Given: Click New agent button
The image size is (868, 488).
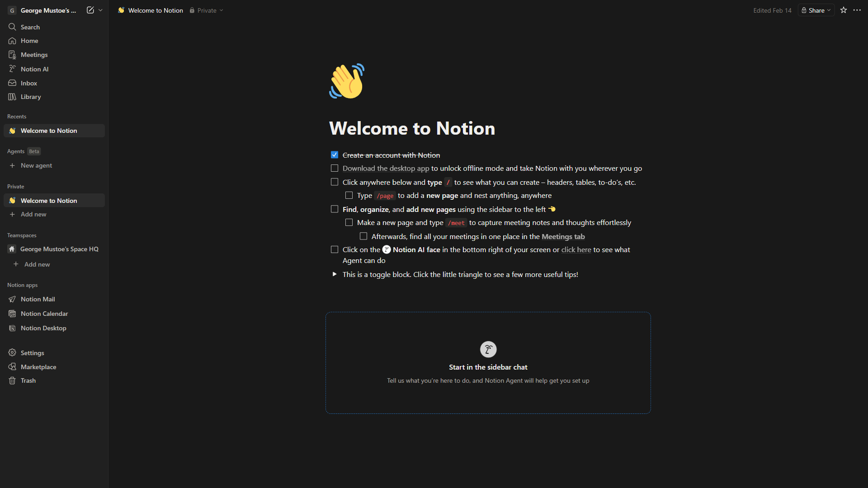Looking at the screenshot, I should (x=54, y=165).
